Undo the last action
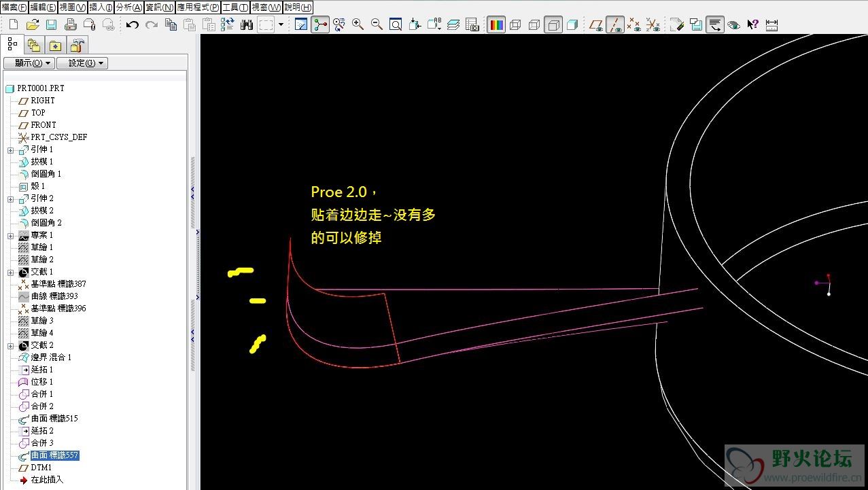 click(x=133, y=24)
